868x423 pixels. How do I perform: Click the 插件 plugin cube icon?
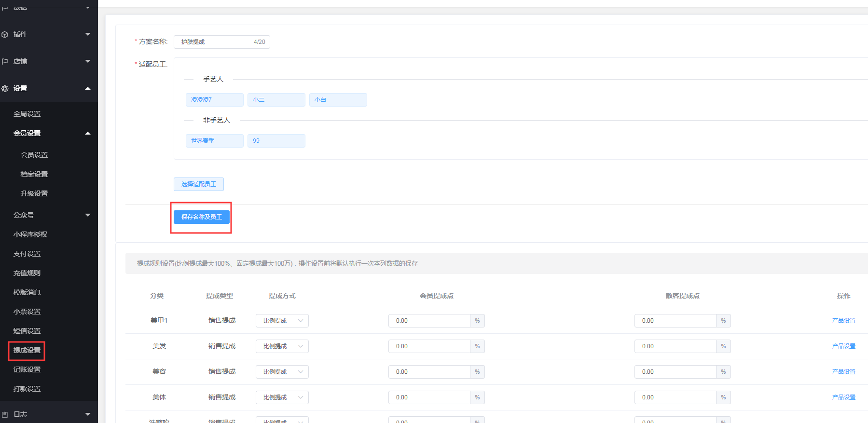[5, 35]
